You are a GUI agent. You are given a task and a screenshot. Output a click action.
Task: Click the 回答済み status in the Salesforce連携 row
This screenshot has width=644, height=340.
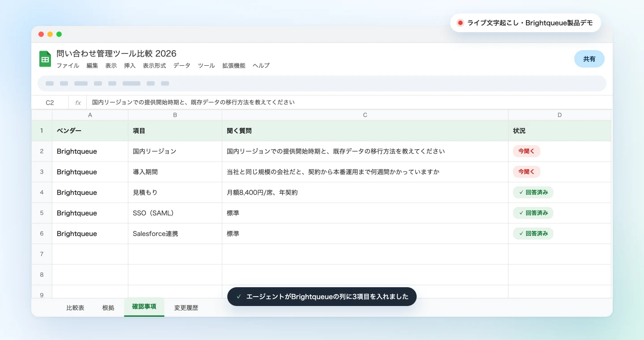533,234
